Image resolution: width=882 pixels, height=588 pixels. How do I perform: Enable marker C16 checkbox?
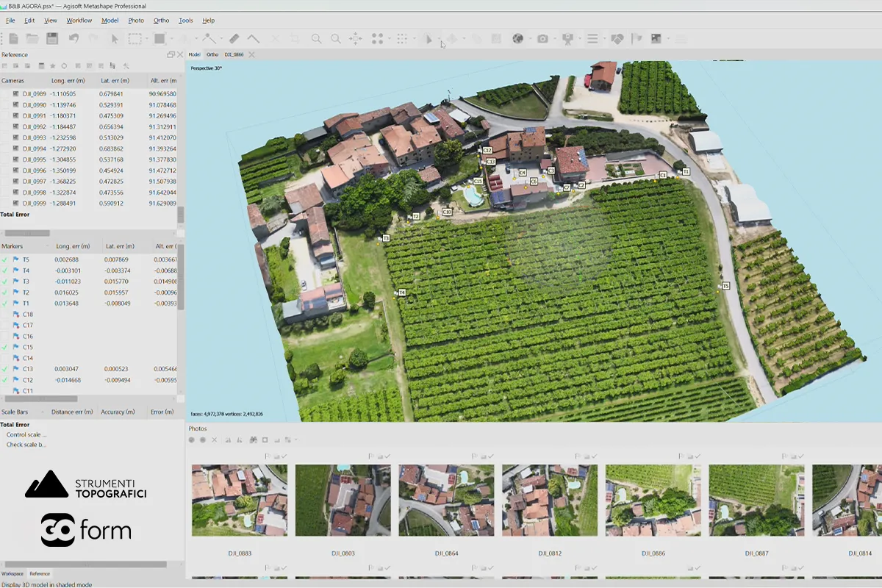coord(5,336)
